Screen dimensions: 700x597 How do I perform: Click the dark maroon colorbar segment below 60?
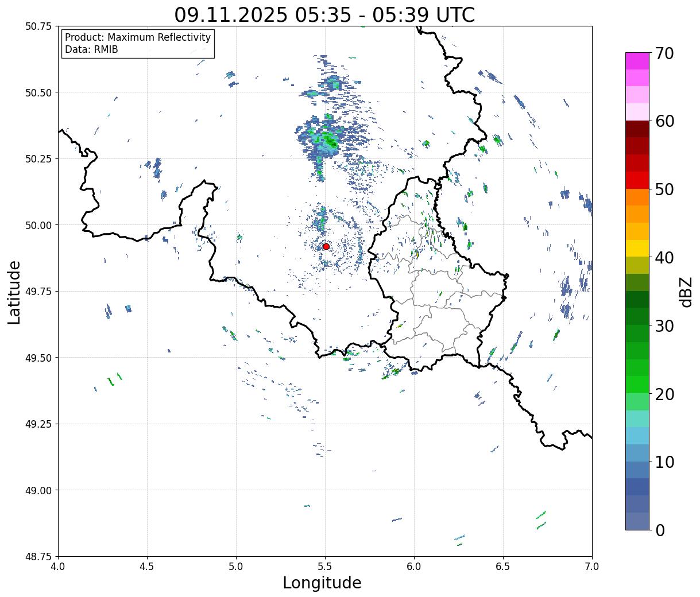pos(637,129)
